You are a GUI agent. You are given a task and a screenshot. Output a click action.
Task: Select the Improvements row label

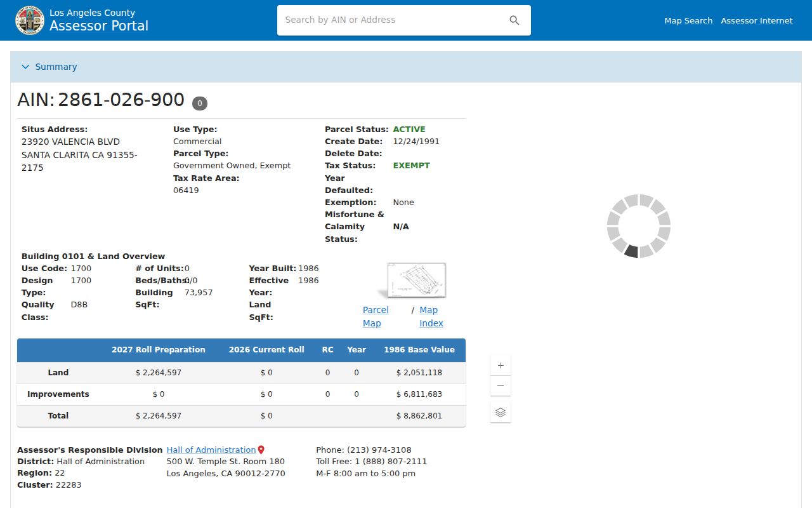pos(58,394)
